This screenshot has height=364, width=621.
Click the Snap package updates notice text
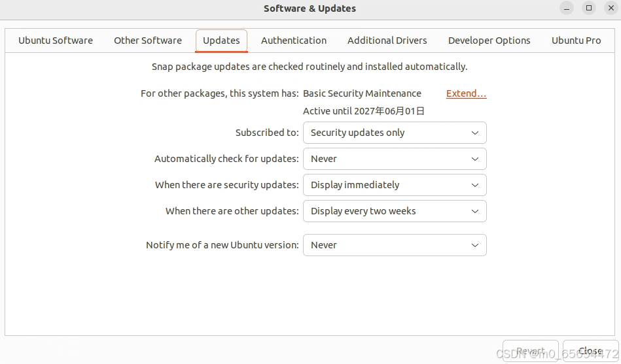pos(310,67)
